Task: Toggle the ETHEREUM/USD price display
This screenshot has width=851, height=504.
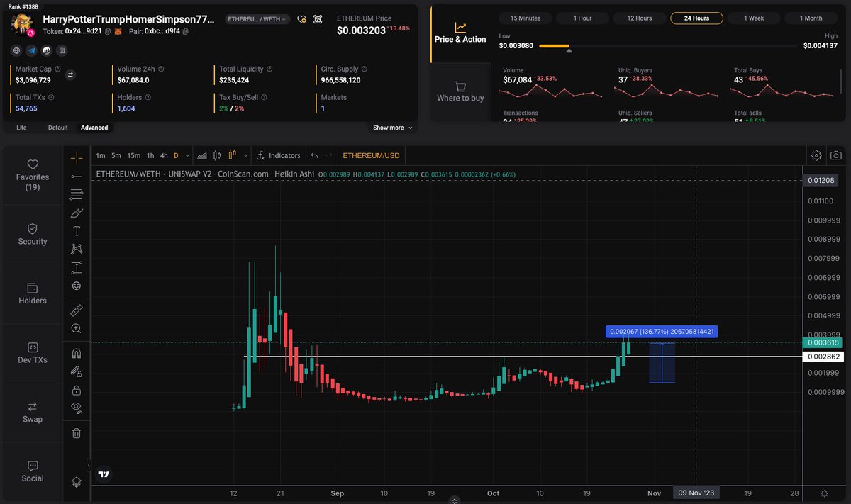Action: tap(371, 155)
